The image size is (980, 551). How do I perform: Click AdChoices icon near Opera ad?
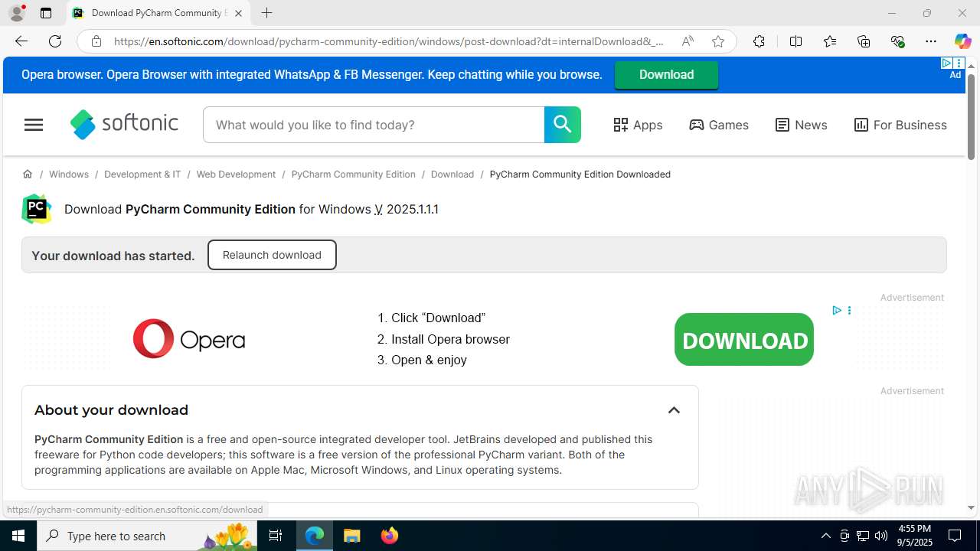tap(837, 311)
